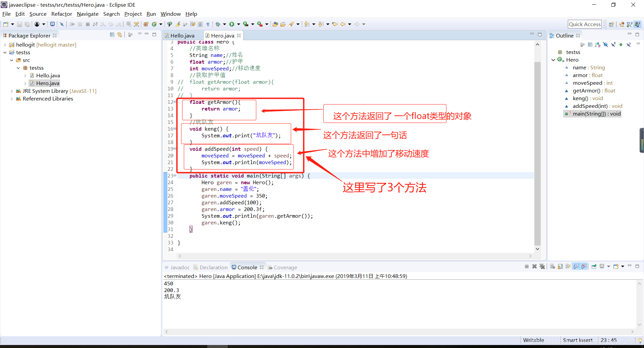Toggle Link with Editor in Package Explorer
Screen dimensions: 644x348
[x=120, y=34]
